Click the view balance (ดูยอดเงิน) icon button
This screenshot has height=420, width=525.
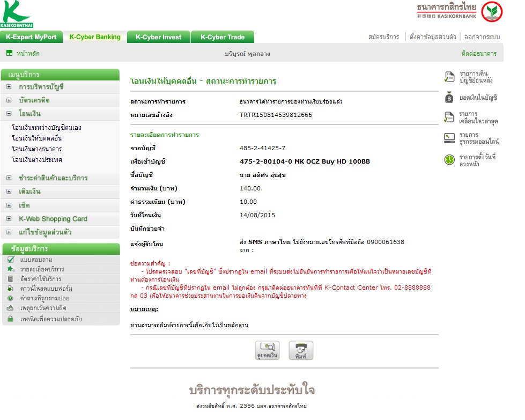tap(267, 350)
